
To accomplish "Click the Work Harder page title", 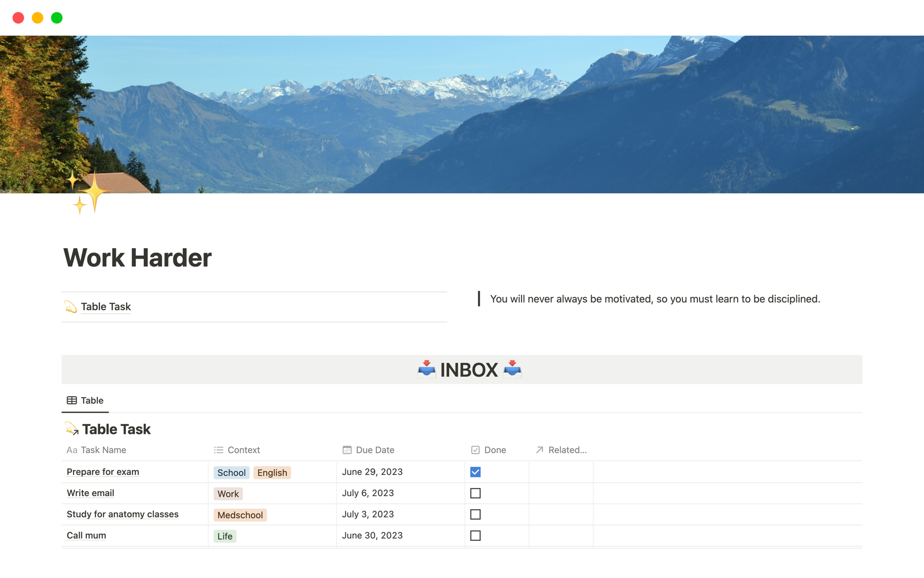I will point(138,258).
